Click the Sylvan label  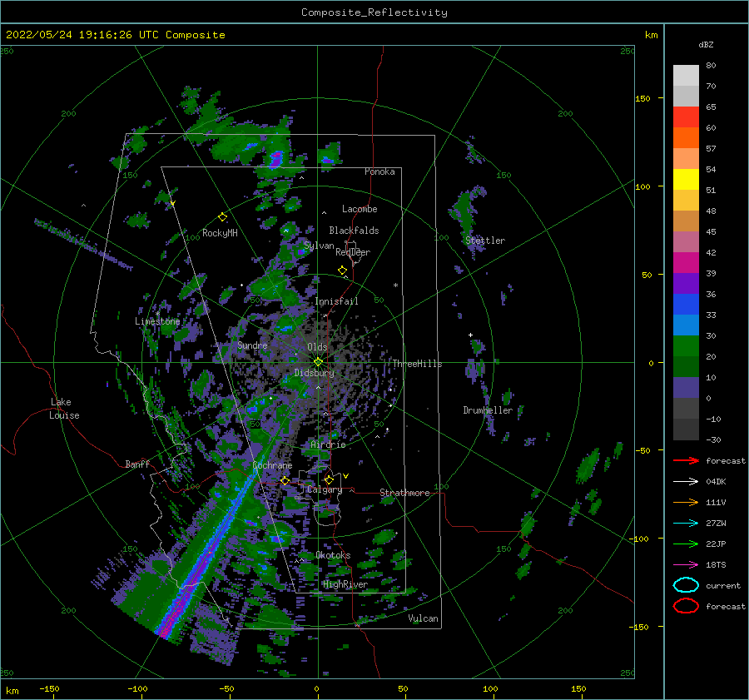pos(319,246)
